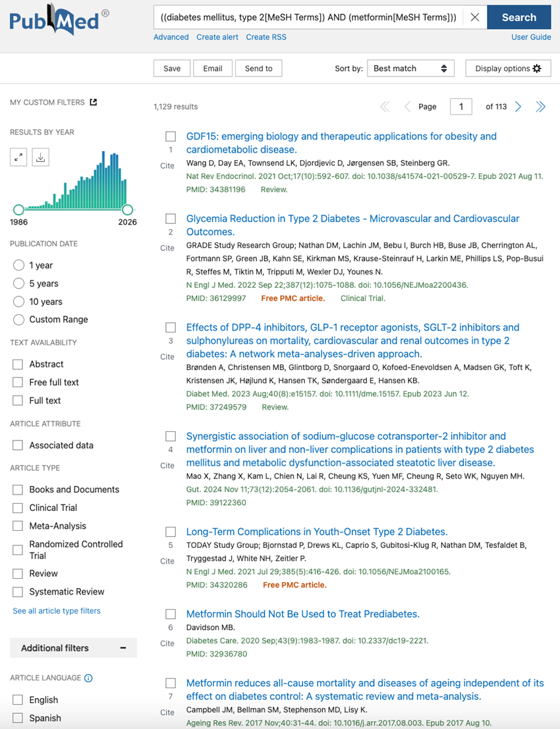Open the User Guide
This screenshot has width=560, height=729.
[x=531, y=37]
